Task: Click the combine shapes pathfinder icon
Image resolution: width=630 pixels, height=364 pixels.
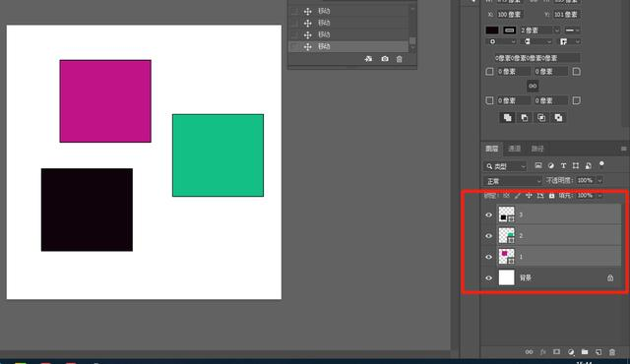Action: pos(508,118)
